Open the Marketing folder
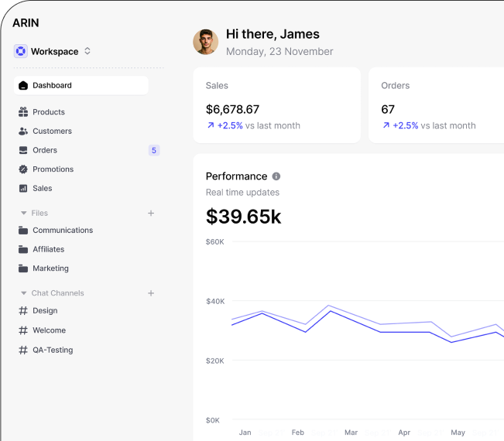504x441 pixels. point(50,268)
